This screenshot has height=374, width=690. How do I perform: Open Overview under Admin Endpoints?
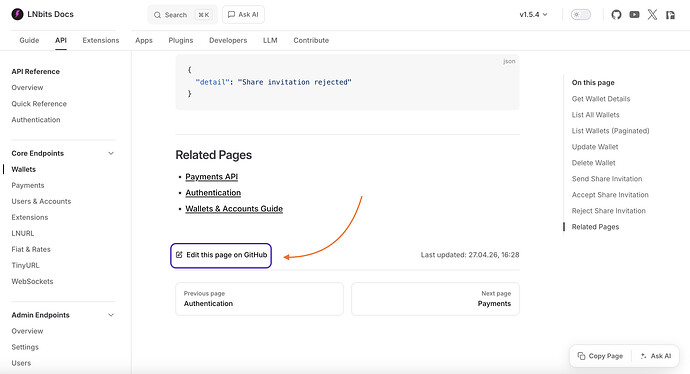click(x=27, y=331)
